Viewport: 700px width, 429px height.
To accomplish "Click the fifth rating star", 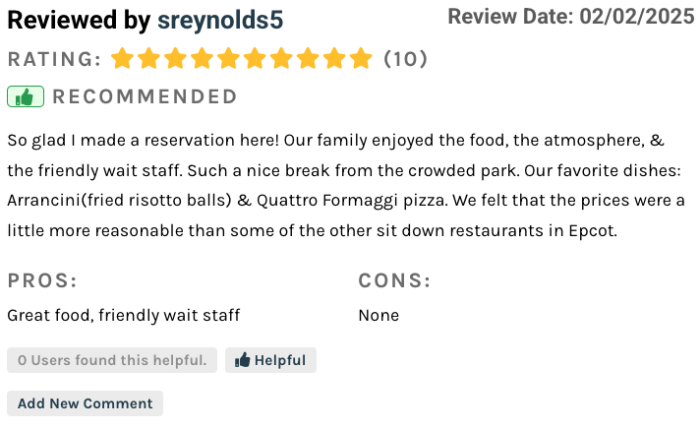I will point(229,58).
